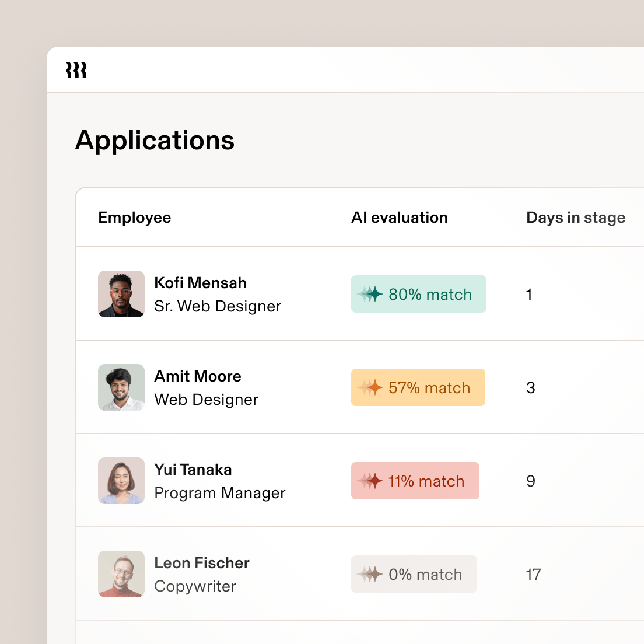Select Yui Tanaka's profile picture
The image size is (644, 644).
point(121,481)
